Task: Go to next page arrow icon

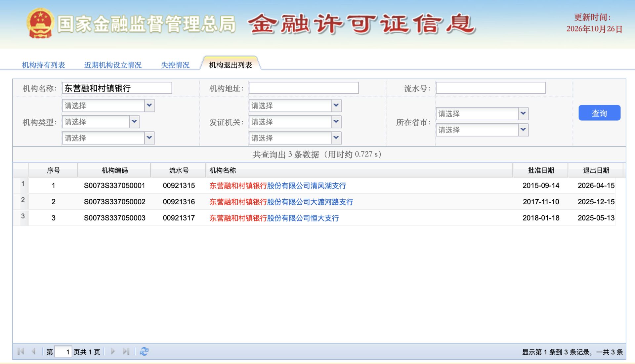Action: pos(113,351)
